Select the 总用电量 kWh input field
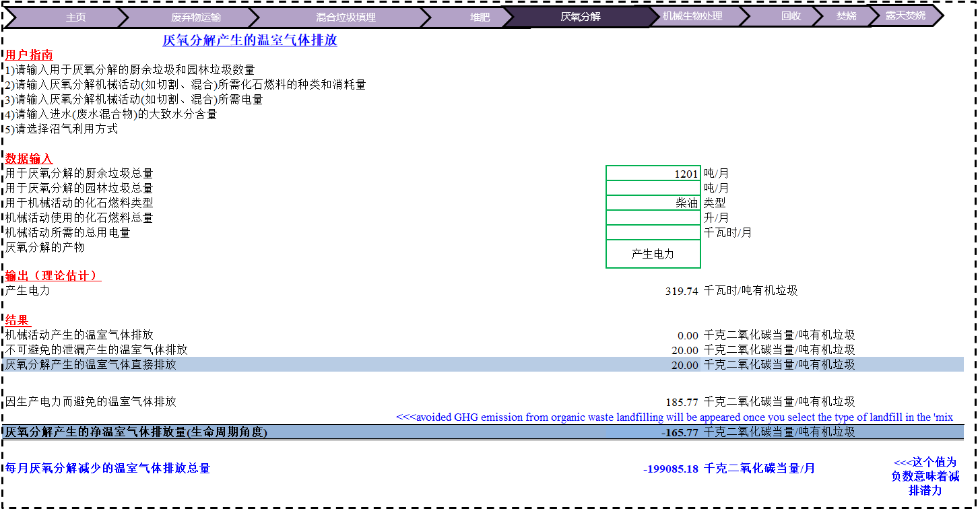The height and width of the screenshot is (511, 980). (653, 233)
